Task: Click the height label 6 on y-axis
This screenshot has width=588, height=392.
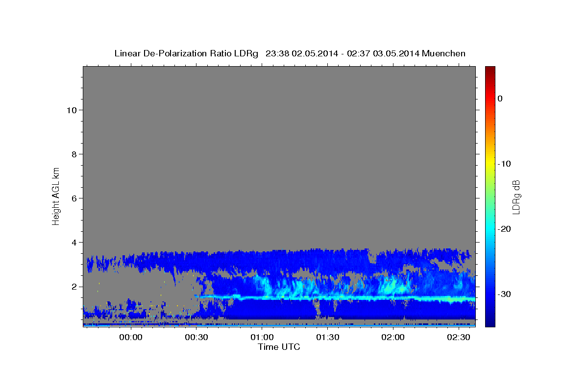Action: 74,198
